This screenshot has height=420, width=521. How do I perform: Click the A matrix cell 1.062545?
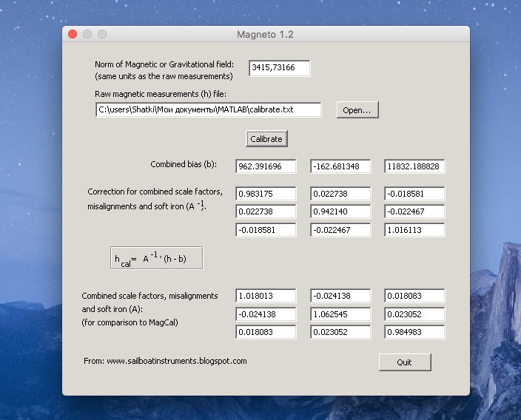(340, 314)
